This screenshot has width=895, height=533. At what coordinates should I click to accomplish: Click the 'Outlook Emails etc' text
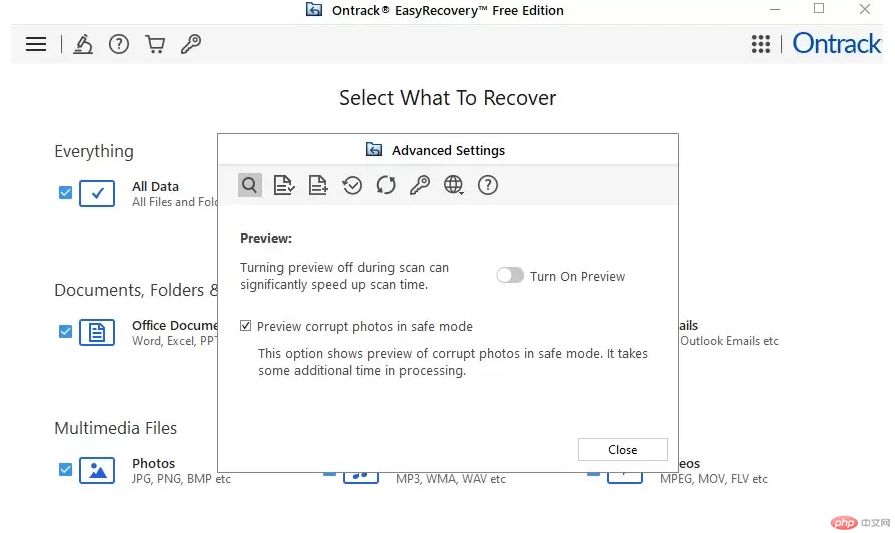(x=729, y=341)
